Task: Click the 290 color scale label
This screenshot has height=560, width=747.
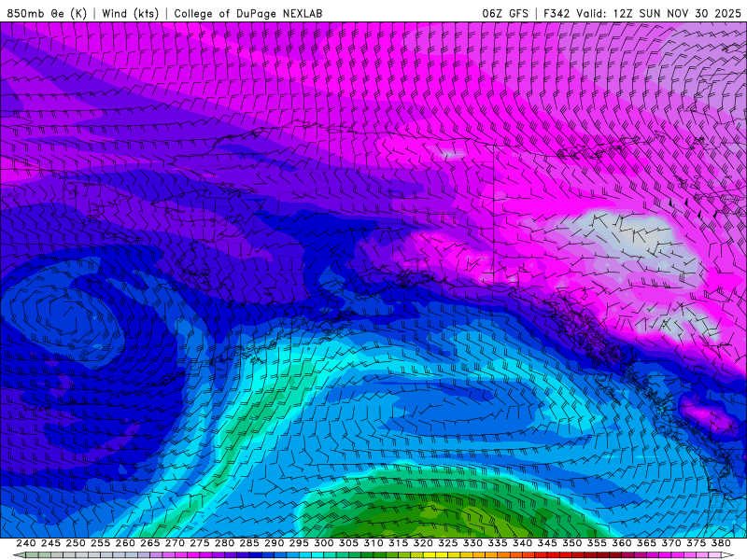Action: [274, 543]
